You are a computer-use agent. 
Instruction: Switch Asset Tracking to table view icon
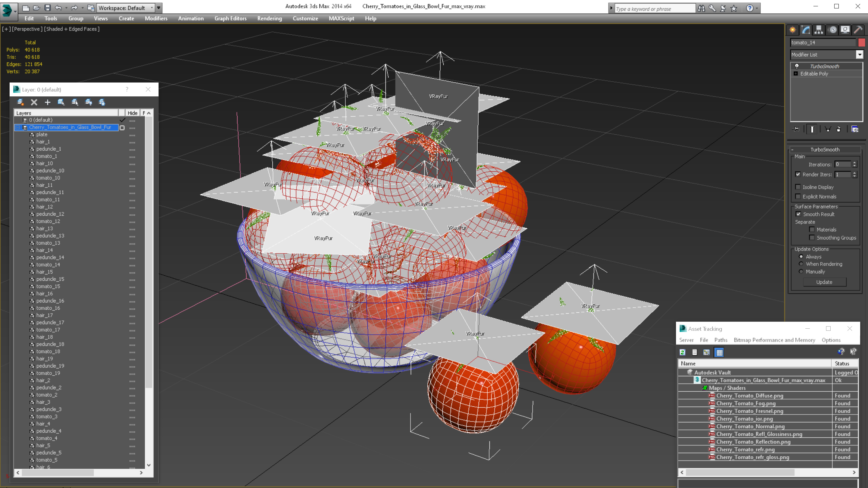tap(719, 352)
